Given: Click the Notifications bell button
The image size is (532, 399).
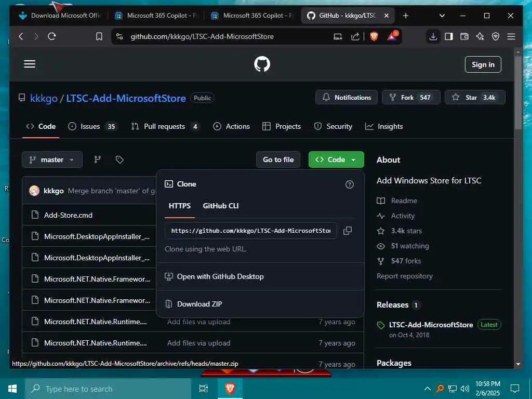Looking at the screenshot, I should point(347,97).
